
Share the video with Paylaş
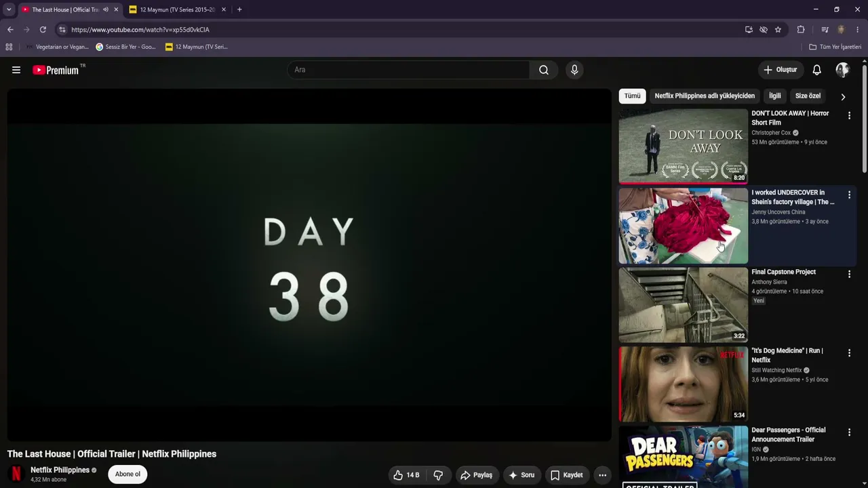coord(476,475)
